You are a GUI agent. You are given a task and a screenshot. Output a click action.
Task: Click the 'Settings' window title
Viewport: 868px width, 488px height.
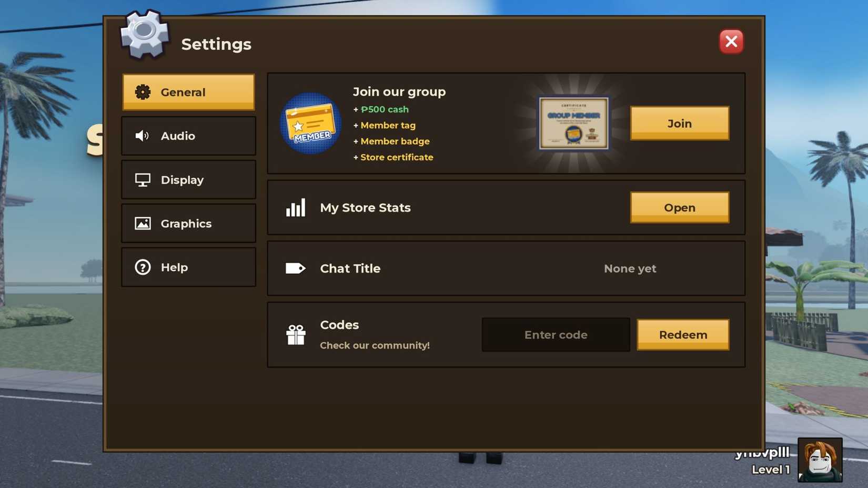click(216, 44)
